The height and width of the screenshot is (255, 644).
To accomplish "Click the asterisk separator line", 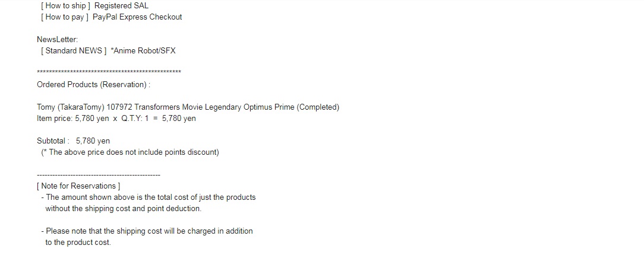I will [x=109, y=72].
